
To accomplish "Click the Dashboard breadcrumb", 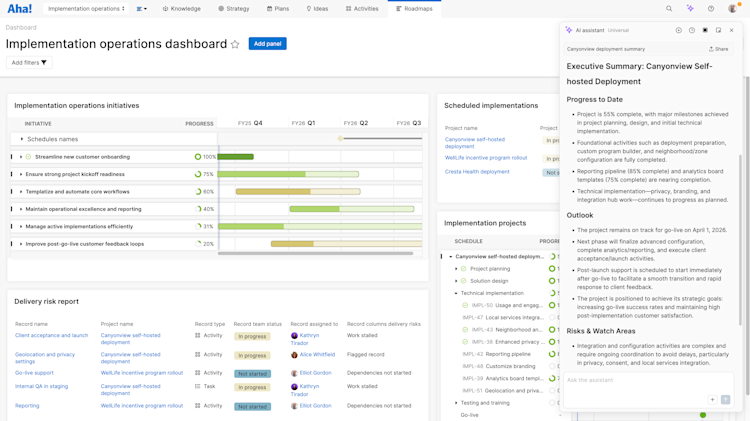I will click(21, 28).
